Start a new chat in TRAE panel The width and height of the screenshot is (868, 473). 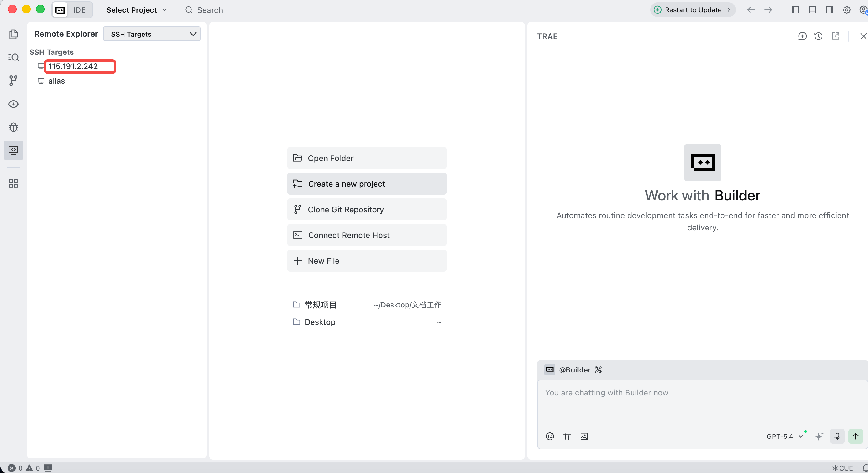[x=802, y=36]
